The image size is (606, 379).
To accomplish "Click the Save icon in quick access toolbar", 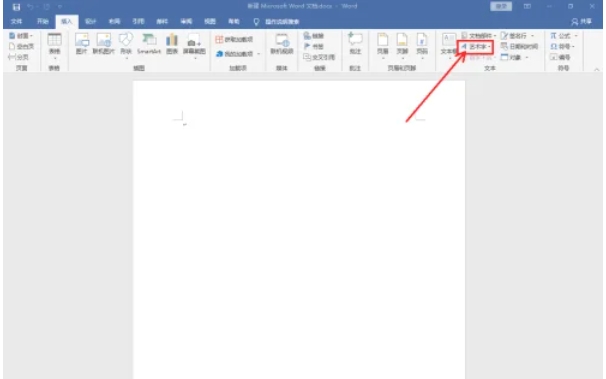I will [x=16, y=7].
